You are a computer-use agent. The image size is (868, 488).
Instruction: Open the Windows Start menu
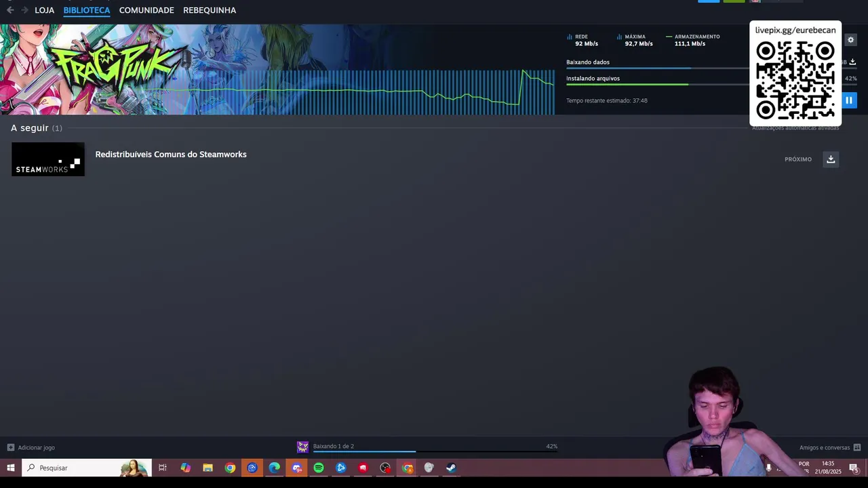tap(11, 468)
